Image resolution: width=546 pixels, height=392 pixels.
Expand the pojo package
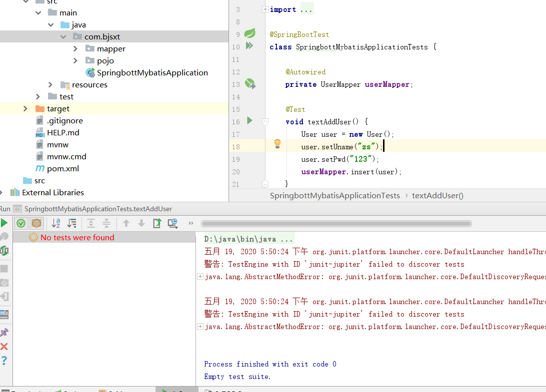pos(75,60)
